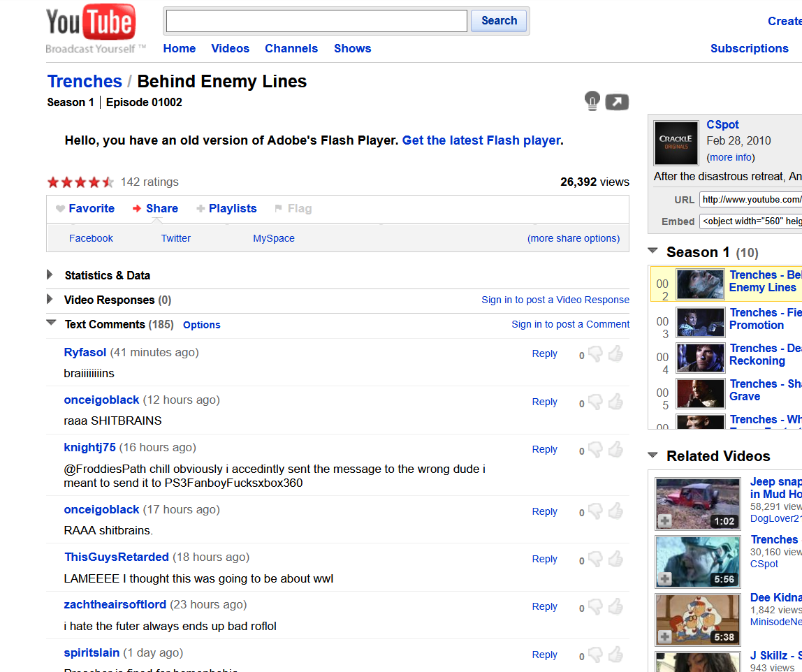The width and height of the screenshot is (802, 672).
Task: Thumbs up onceigoblack's 17 hours ago comment
Action: pos(615,511)
